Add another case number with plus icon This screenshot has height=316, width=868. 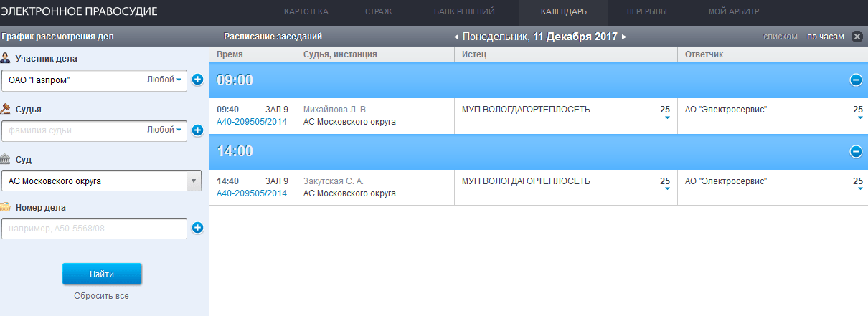coord(198,229)
